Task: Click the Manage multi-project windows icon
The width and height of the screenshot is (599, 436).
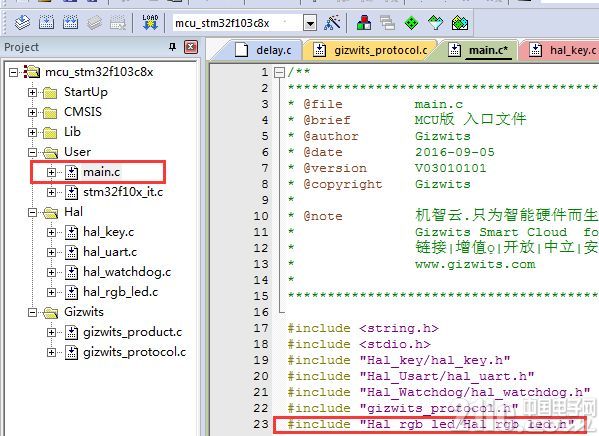Action: (388, 23)
